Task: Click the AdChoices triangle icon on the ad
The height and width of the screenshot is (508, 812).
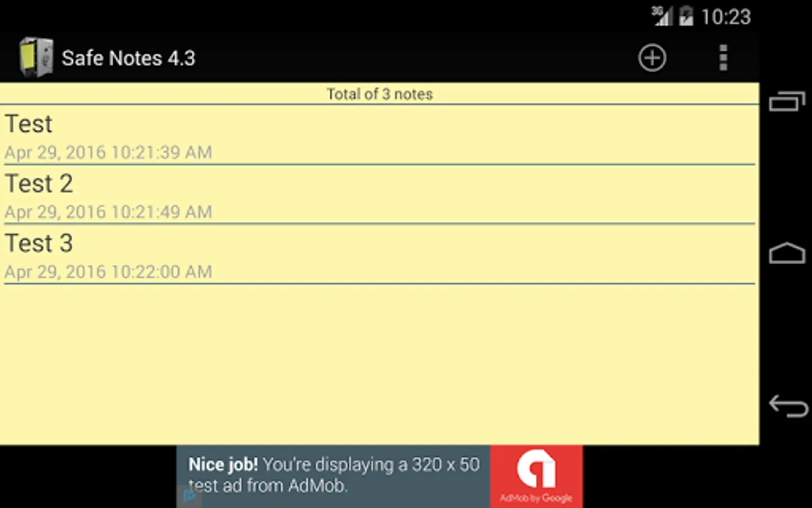Action: click(189, 497)
